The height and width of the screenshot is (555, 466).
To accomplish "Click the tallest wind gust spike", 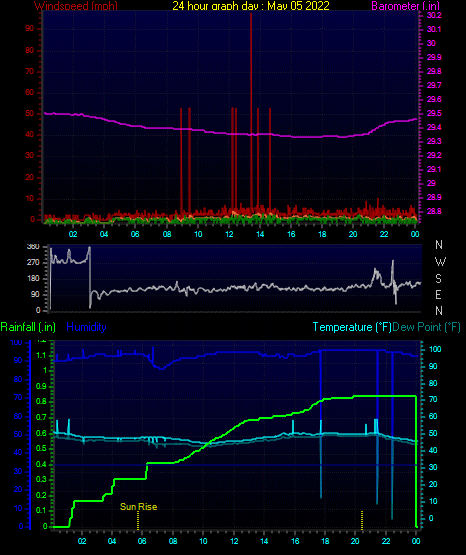I will coord(251,110).
